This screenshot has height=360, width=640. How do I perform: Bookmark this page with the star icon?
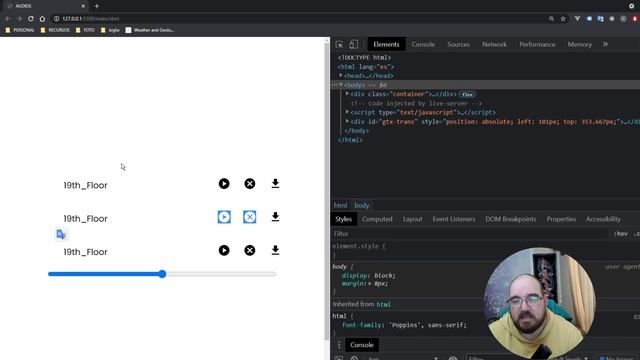point(563,19)
